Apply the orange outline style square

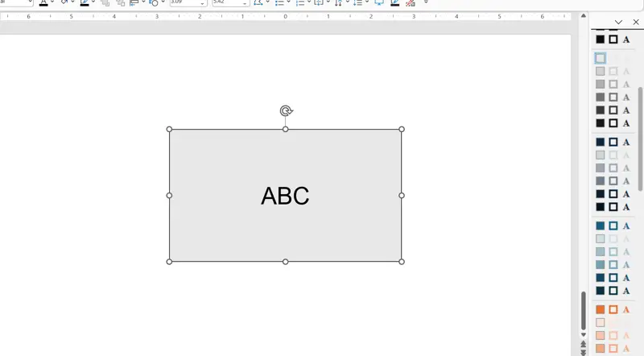pyautogui.click(x=613, y=309)
